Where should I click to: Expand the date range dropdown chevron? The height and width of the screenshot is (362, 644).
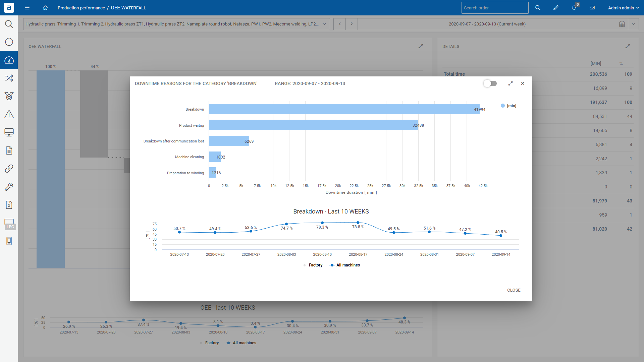[x=633, y=24]
